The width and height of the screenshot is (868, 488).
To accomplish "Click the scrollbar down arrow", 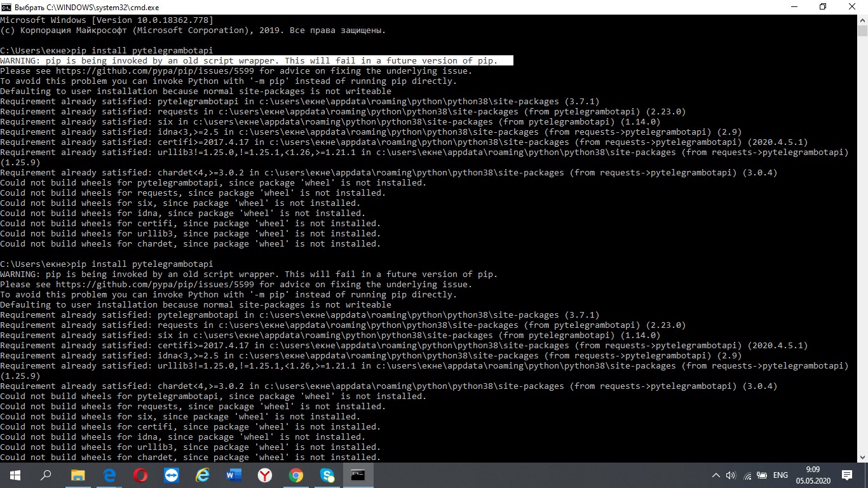I will [x=862, y=457].
